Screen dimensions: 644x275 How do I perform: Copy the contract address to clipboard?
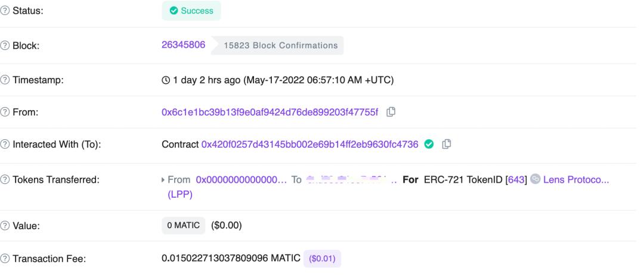447,144
